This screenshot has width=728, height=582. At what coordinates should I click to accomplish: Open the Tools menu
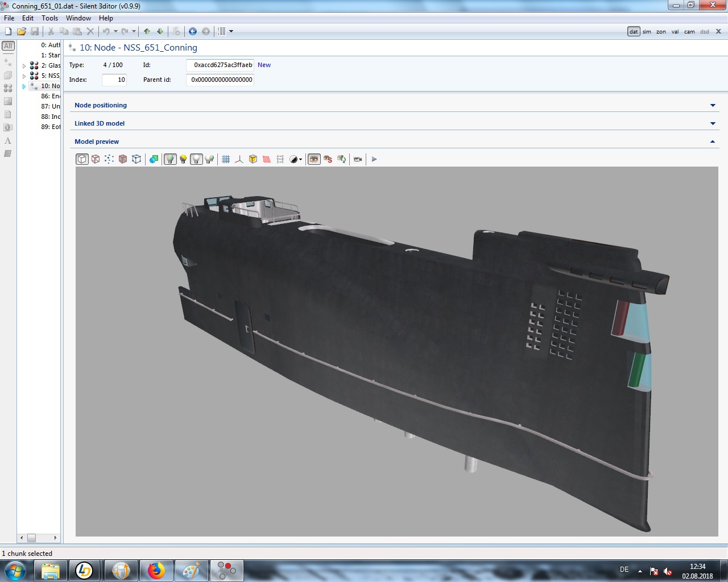coord(49,18)
